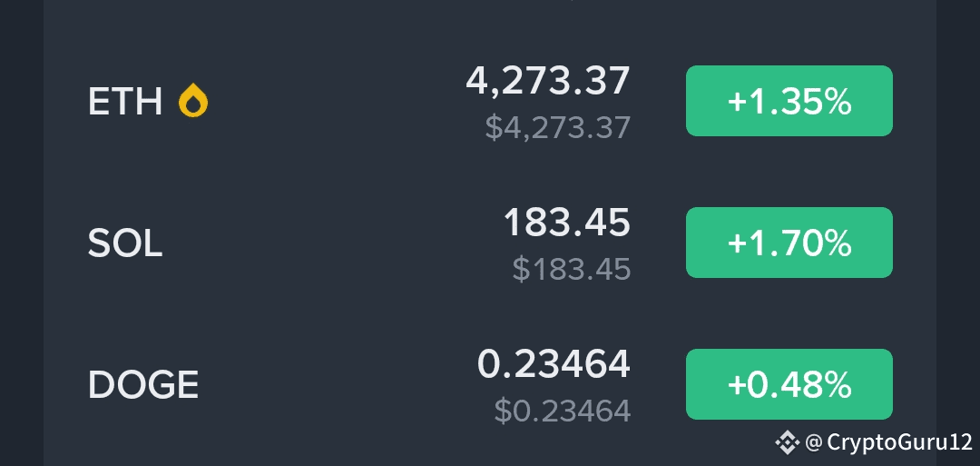Click the grey $183.45 USD value
This screenshot has height=466, width=980.
tap(572, 269)
